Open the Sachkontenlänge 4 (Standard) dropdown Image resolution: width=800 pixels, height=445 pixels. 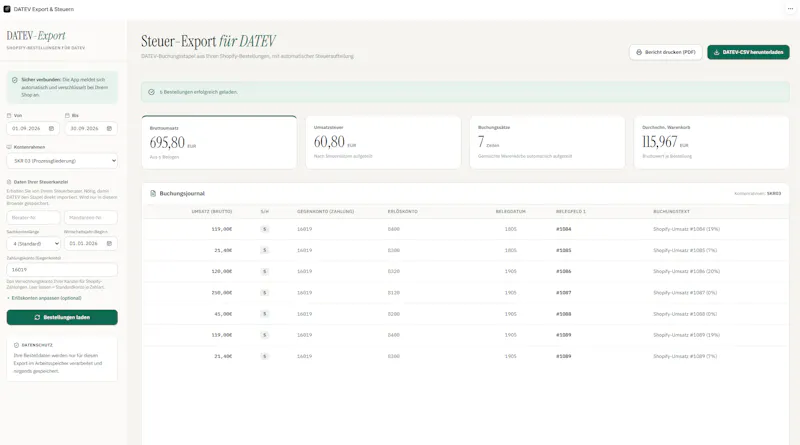[x=34, y=243]
